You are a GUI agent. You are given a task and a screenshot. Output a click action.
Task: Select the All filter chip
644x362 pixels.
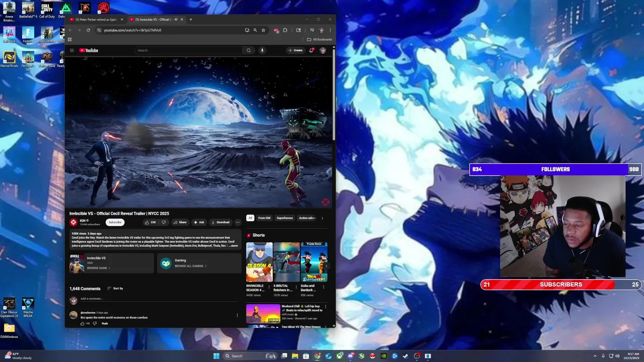[250, 218]
